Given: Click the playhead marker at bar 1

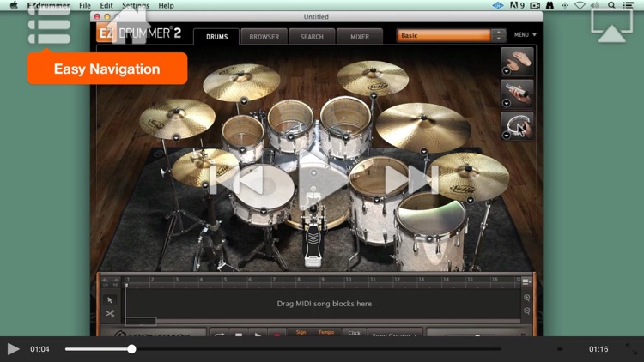Looking at the screenshot, I should click(126, 285).
